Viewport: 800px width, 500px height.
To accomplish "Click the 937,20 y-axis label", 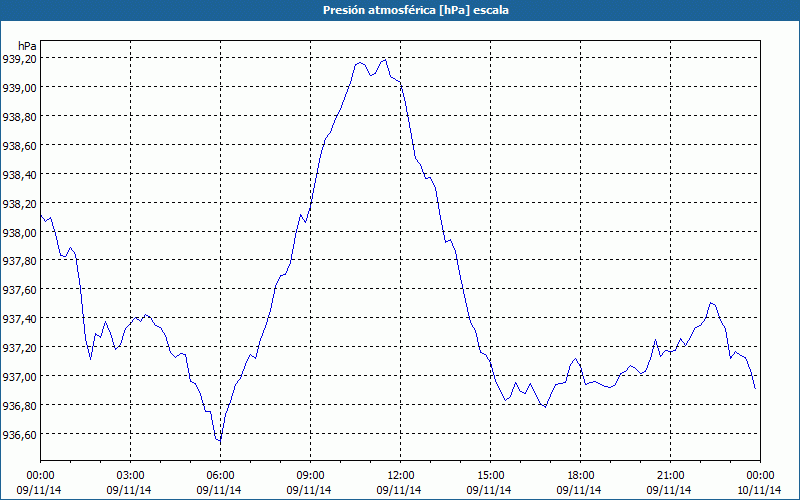I will tap(19, 348).
